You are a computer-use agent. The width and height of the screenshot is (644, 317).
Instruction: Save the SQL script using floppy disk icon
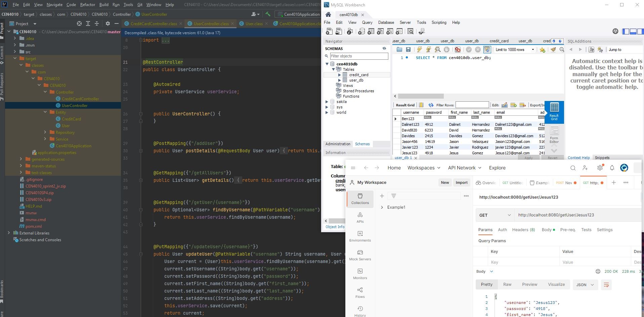click(x=408, y=50)
